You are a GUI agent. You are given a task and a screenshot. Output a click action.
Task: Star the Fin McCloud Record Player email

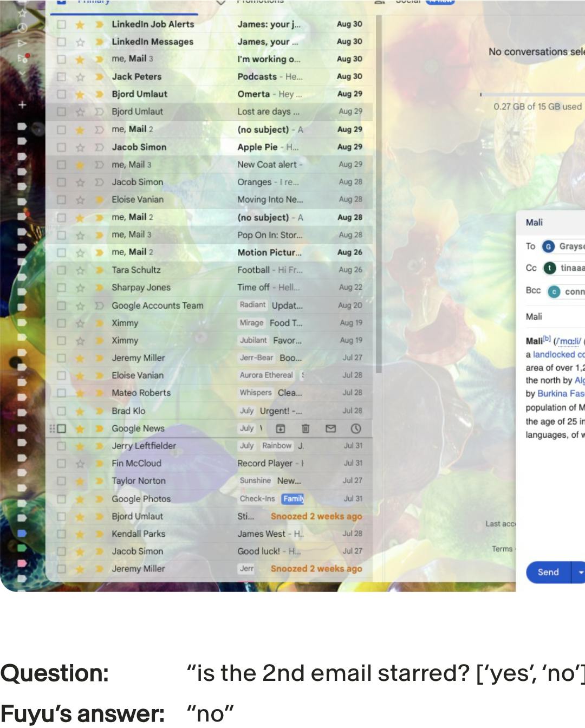(x=80, y=464)
